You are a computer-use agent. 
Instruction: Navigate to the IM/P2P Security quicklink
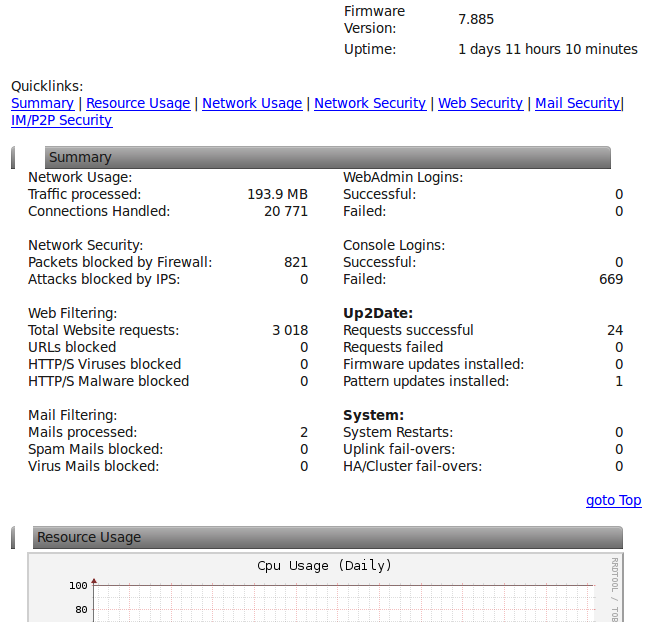(x=61, y=120)
